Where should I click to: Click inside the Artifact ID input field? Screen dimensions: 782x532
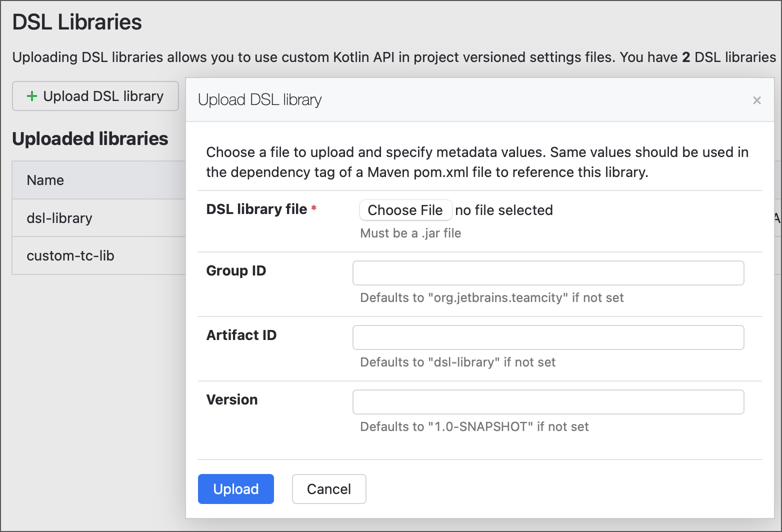pyautogui.click(x=548, y=337)
